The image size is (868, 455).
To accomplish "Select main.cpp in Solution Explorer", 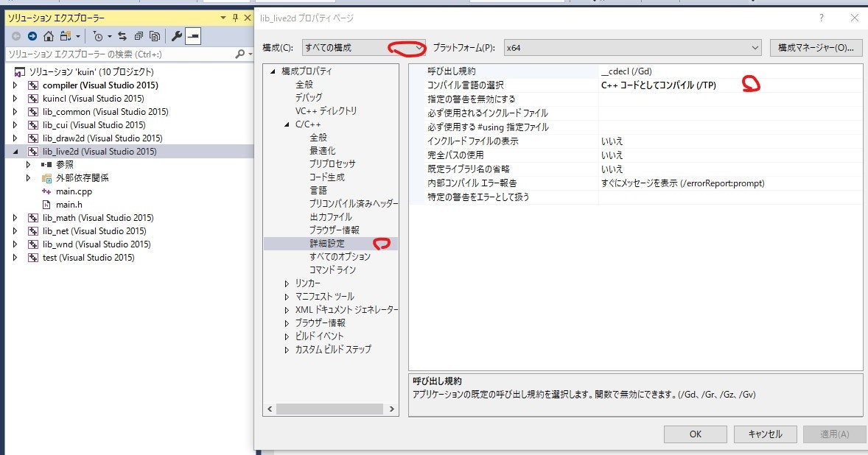I will pyautogui.click(x=74, y=191).
